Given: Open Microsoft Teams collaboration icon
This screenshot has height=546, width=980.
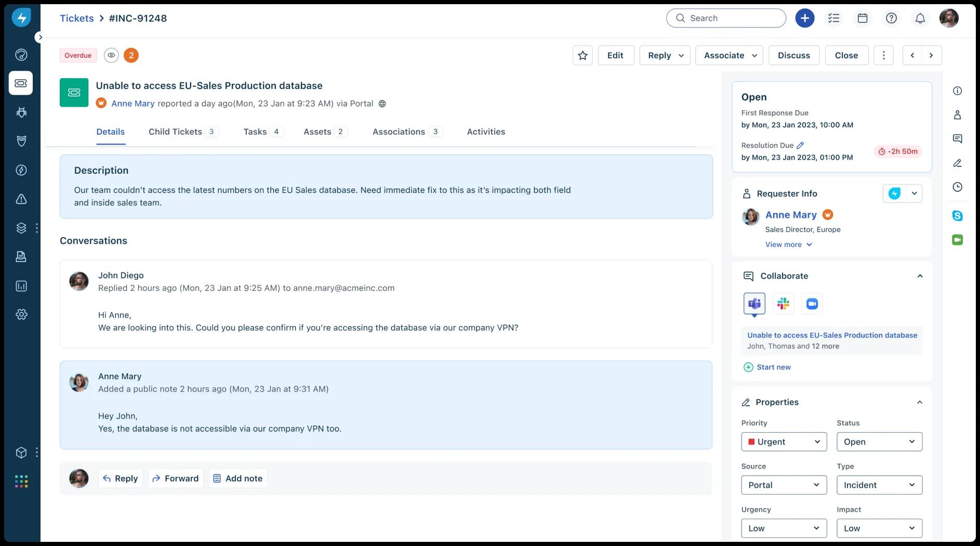Looking at the screenshot, I should click(754, 304).
